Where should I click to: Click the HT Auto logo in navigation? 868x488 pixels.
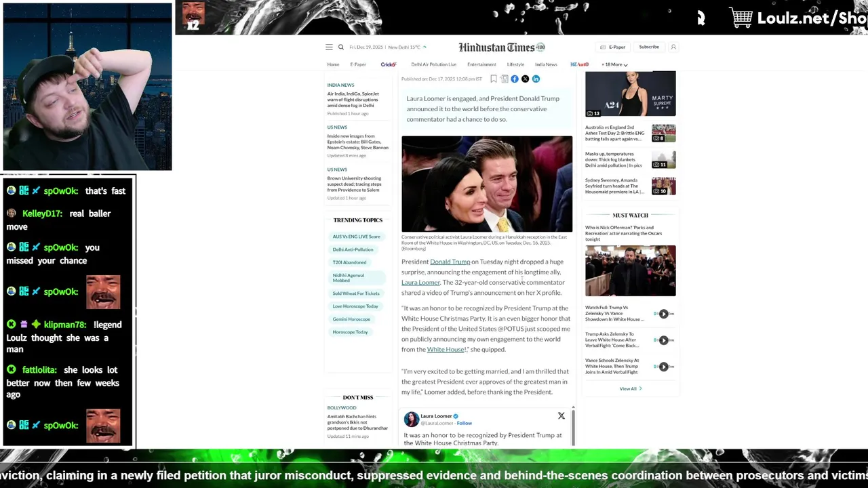click(579, 64)
